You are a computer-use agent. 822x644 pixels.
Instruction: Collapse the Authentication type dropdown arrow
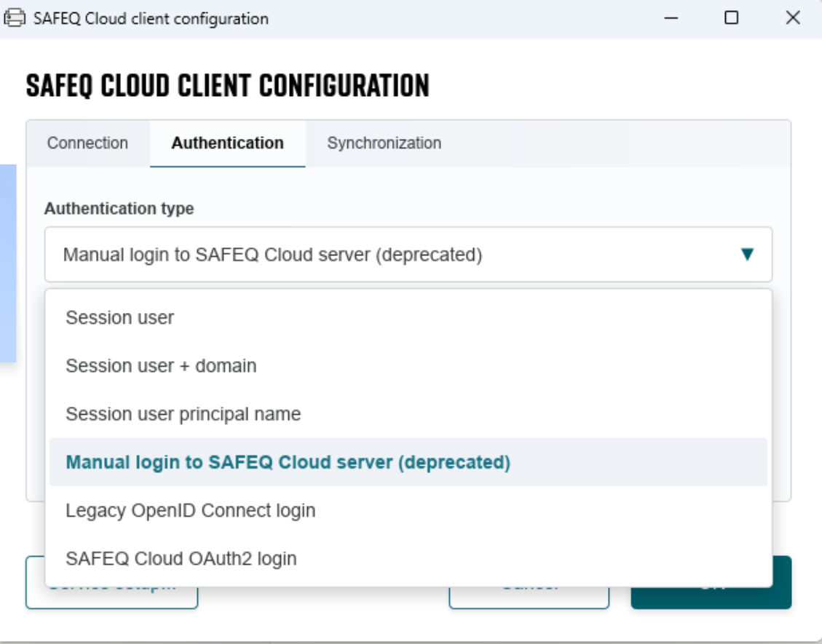tap(747, 255)
